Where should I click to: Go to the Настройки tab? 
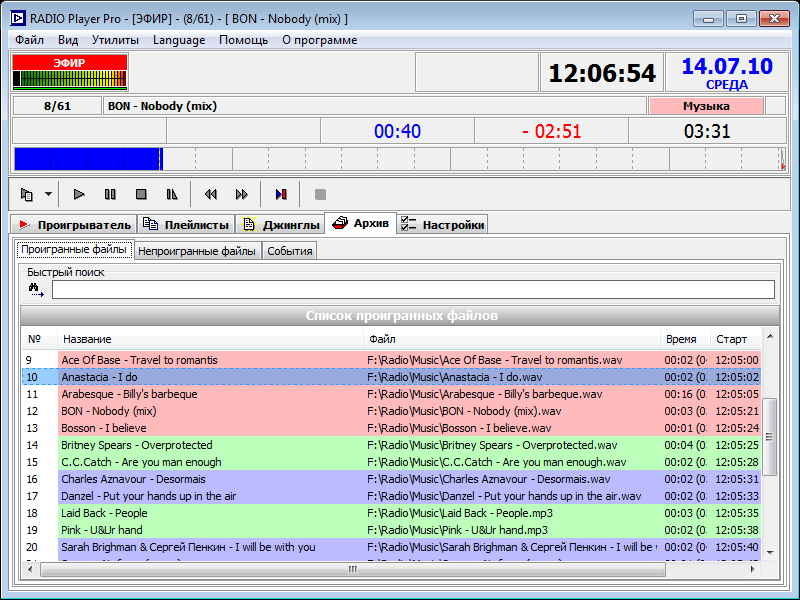(443, 224)
